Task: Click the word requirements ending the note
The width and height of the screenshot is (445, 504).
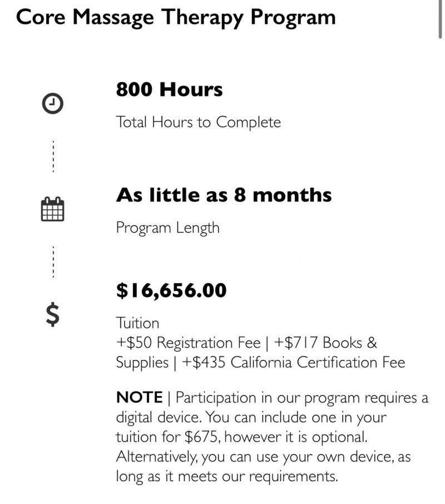Action: 301,476
